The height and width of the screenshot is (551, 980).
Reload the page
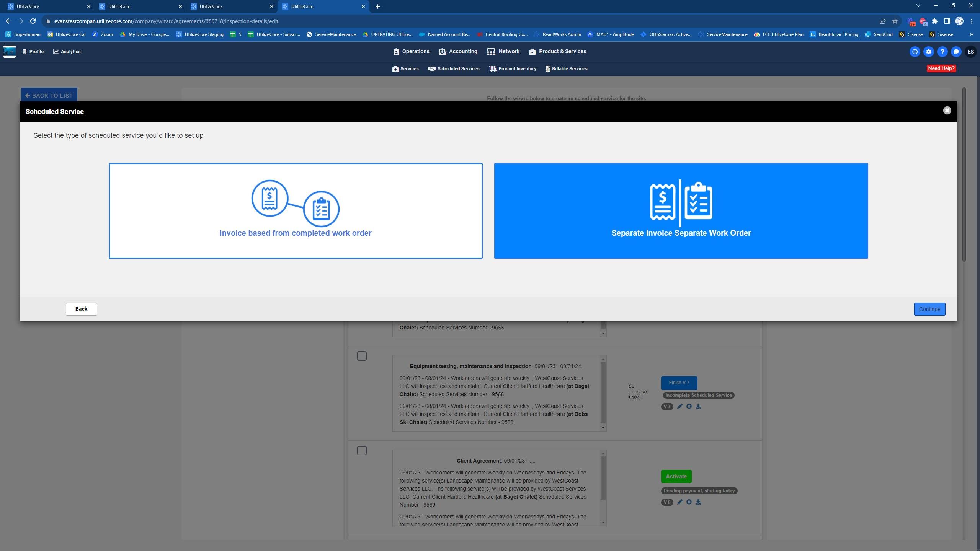tap(33, 21)
